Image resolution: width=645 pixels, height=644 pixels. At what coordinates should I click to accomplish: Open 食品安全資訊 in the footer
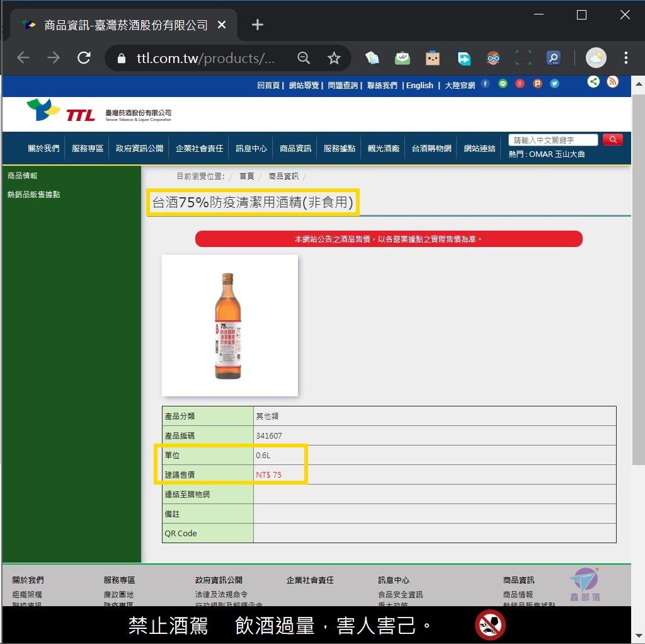[x=400, y=594]
